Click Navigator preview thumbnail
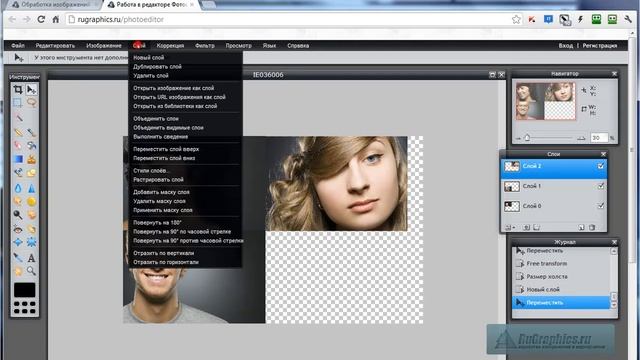Screen dimensions: 640x360 [545, 101]
